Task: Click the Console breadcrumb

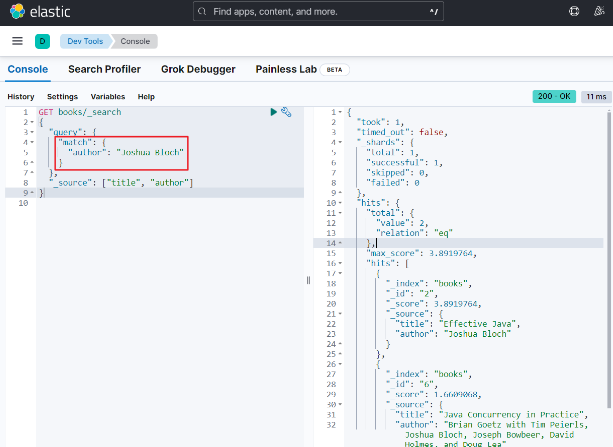Action: 135,41
